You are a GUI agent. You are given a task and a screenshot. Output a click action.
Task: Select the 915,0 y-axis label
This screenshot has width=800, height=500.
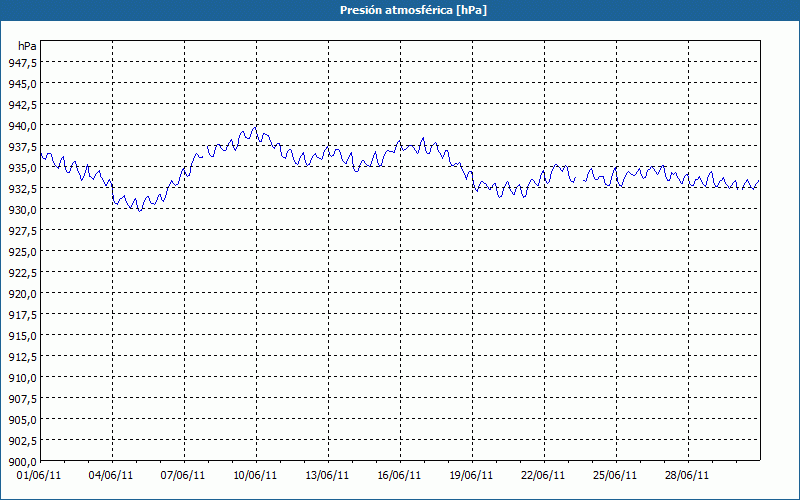point(22,336)
